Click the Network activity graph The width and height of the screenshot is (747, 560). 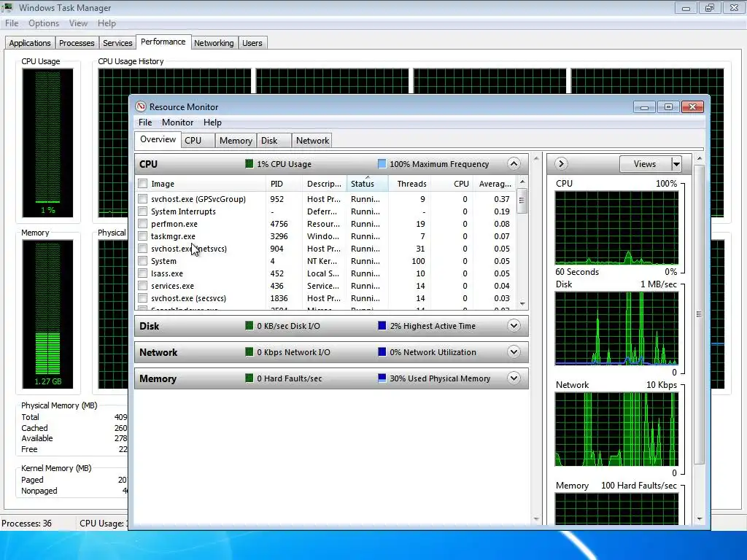[x=616, y=429]
